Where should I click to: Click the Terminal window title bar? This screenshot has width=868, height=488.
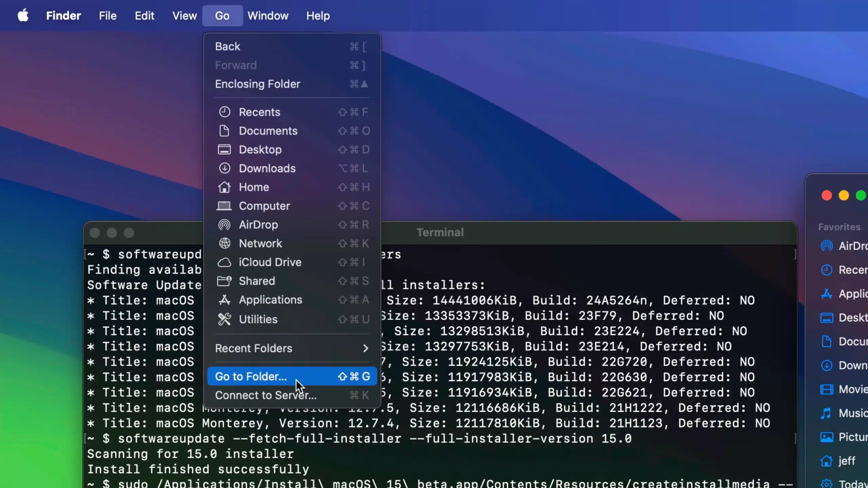(440, 232)
